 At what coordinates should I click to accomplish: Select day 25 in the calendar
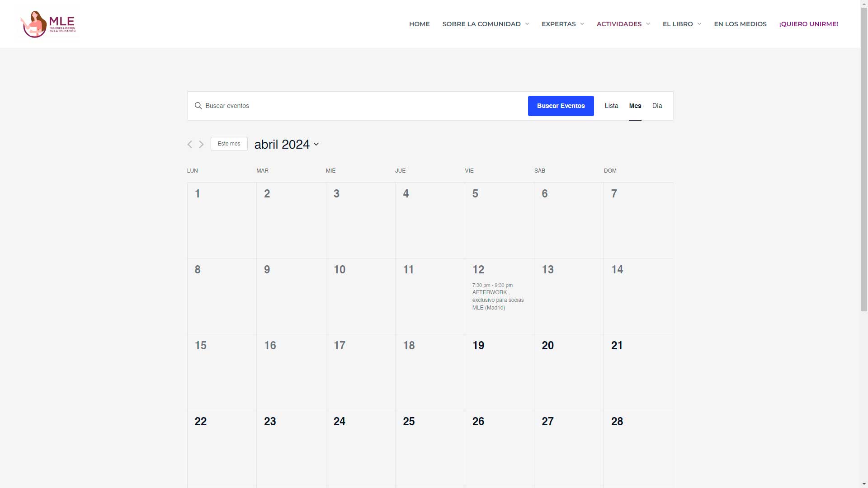pos(409,422)
